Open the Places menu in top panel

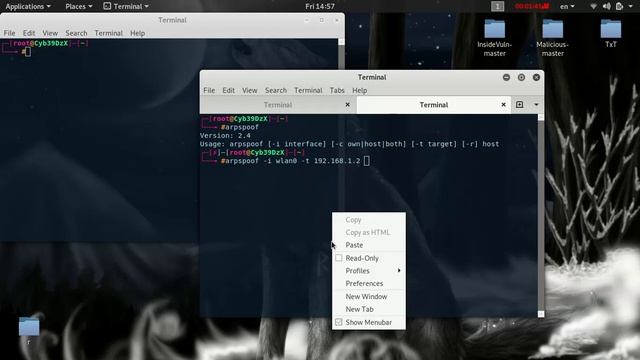point(78,6)
